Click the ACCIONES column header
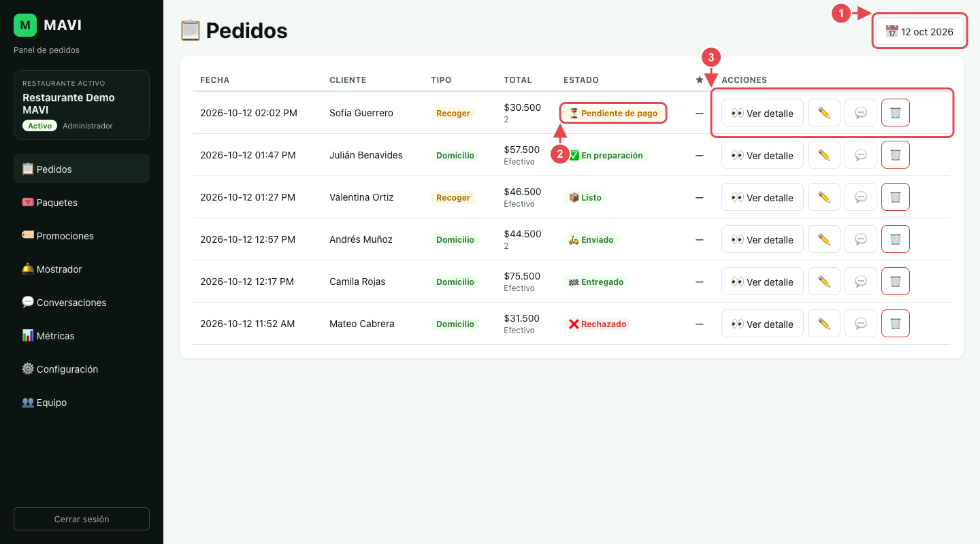 (745, 80)
